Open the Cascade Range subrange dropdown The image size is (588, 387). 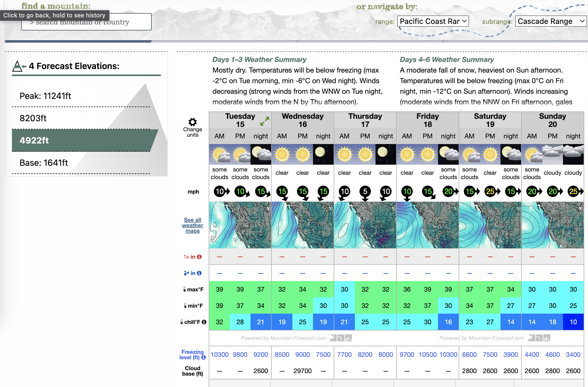tap(551, 21)
